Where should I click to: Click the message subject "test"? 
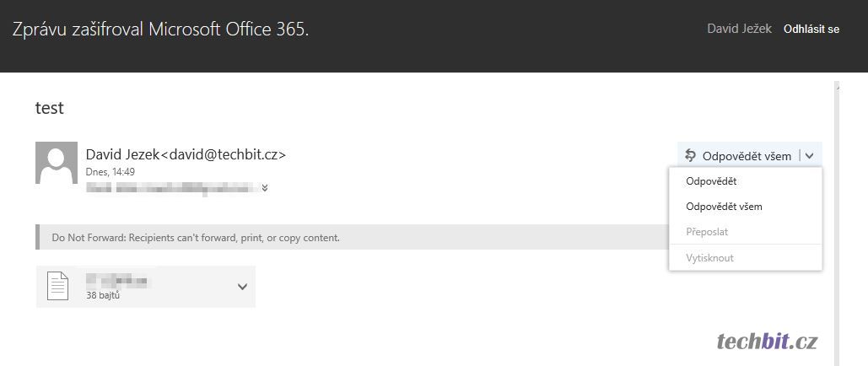50,108
